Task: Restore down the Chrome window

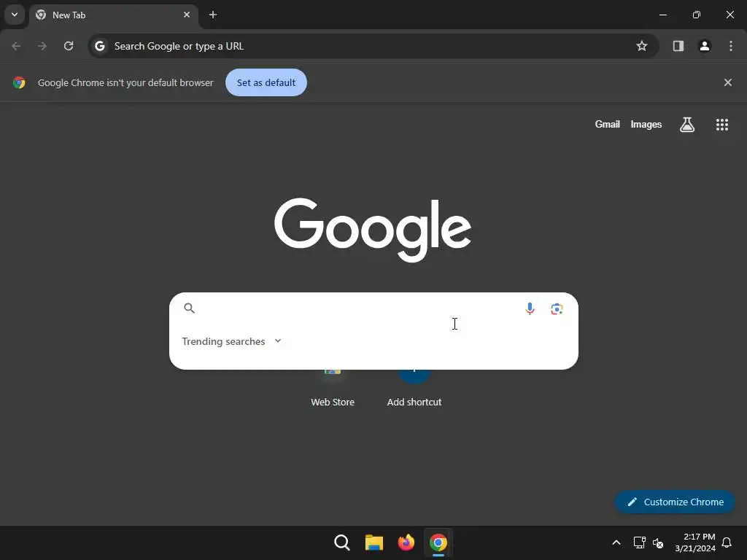Action: 697,15
